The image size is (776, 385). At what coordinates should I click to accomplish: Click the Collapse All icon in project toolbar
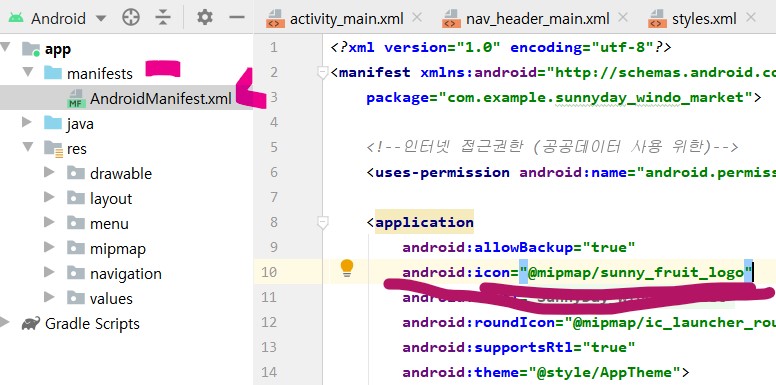(162, 18)
